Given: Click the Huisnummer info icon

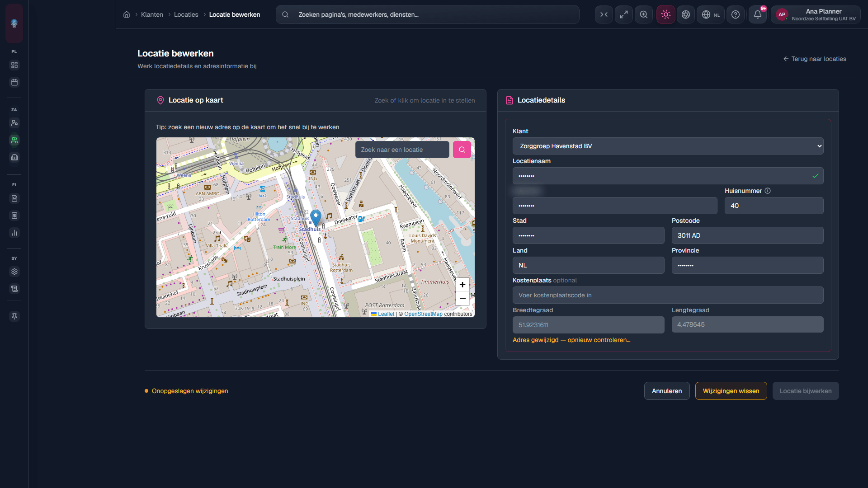Looking at the screenshot, I should click(768, 191).
